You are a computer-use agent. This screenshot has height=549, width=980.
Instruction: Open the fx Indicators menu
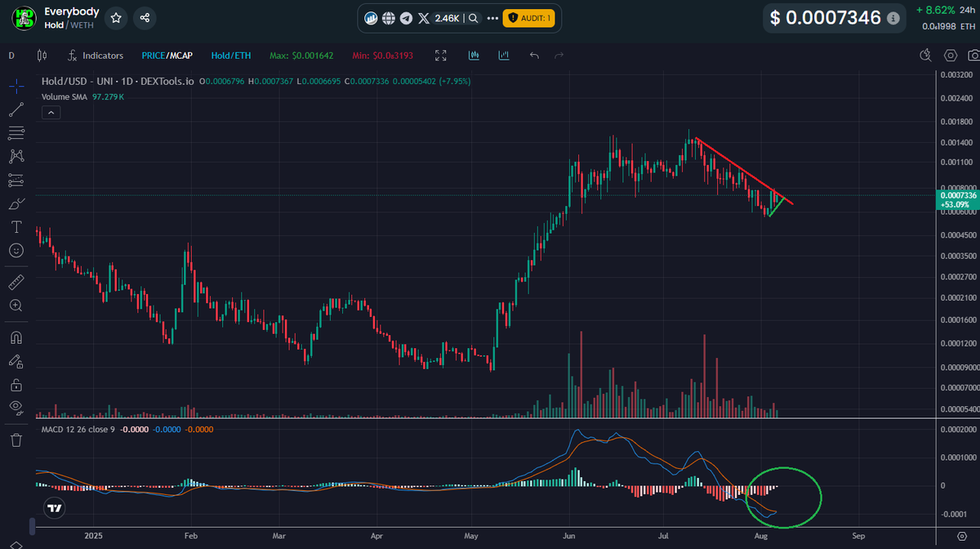tap(96, 56)
